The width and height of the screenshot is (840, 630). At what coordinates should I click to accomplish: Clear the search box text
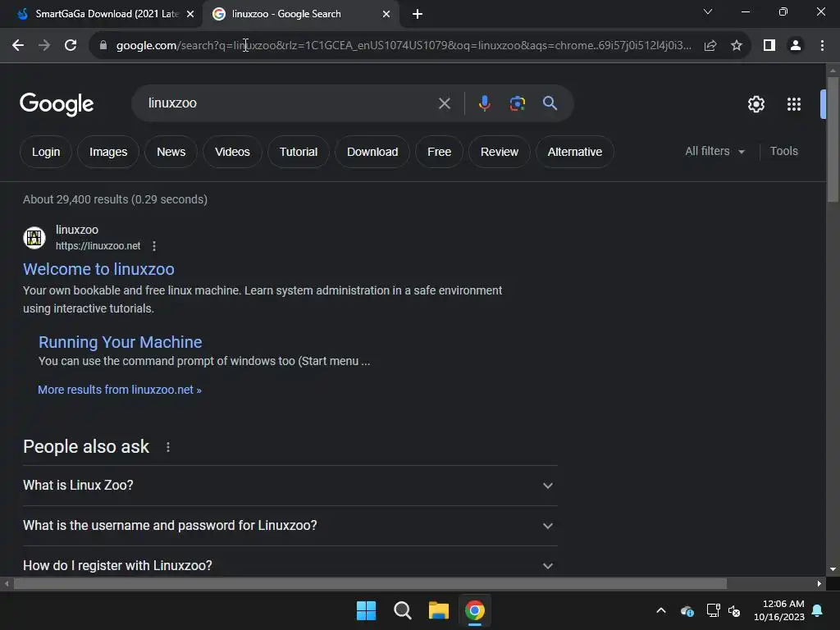pyautogui.click(x=444, y=103)
